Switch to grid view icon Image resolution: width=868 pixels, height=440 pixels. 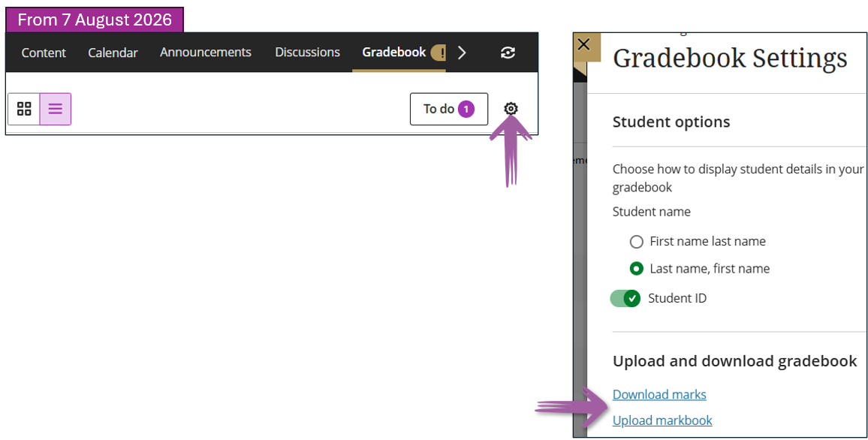24,109
